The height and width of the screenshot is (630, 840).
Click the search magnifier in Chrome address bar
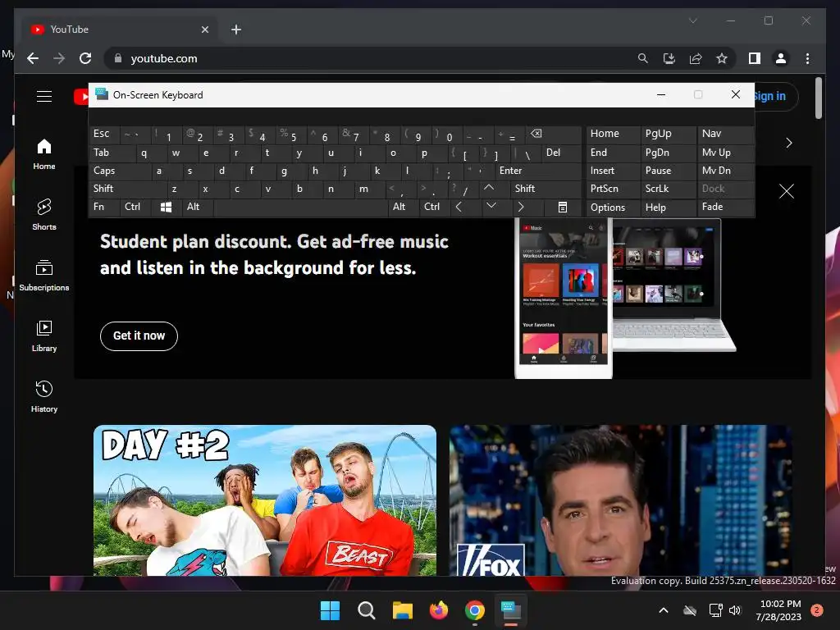point(643,58)
